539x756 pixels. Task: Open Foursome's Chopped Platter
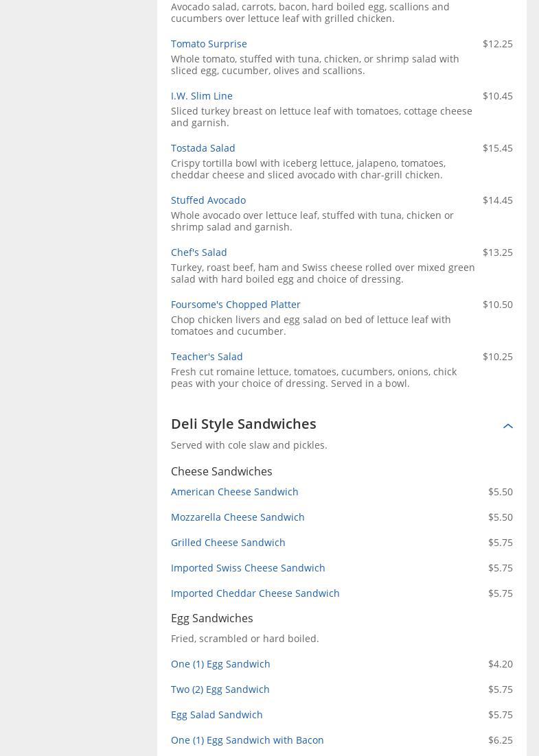(x=236, y=305)
